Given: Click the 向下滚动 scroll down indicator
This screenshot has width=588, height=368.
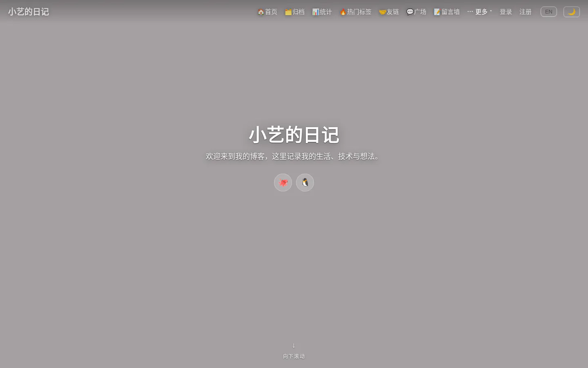Looking at the screenshot, I should (x=294, y=351).
